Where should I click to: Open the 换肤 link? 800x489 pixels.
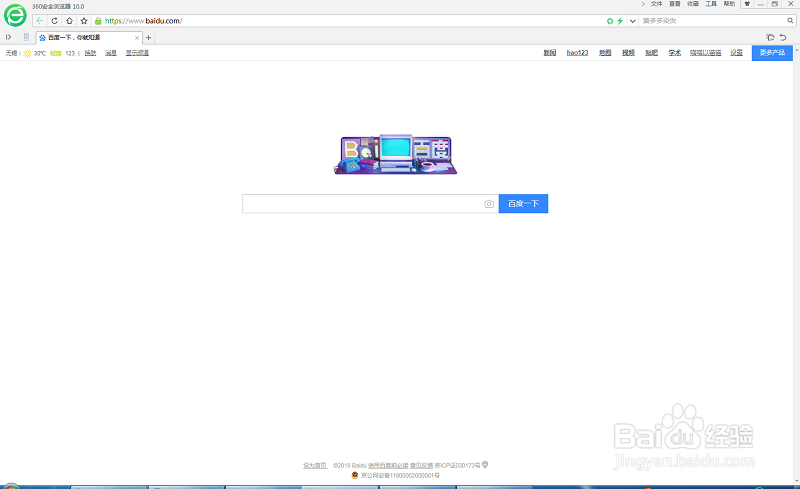point(90,53)
